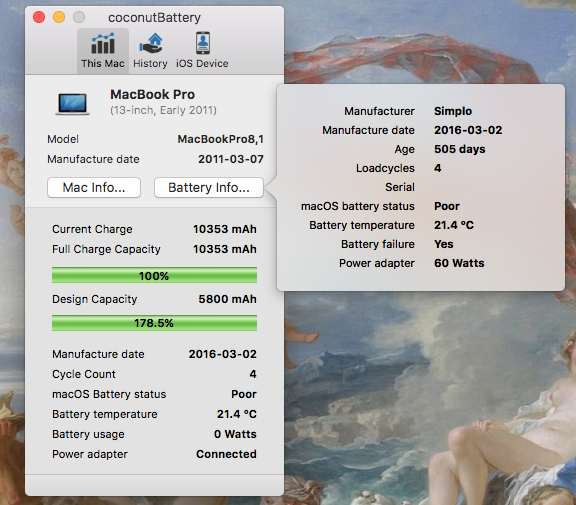Select the Connected power adapter value
Screen dimensions: 576x505
click(x=226, y=454)
